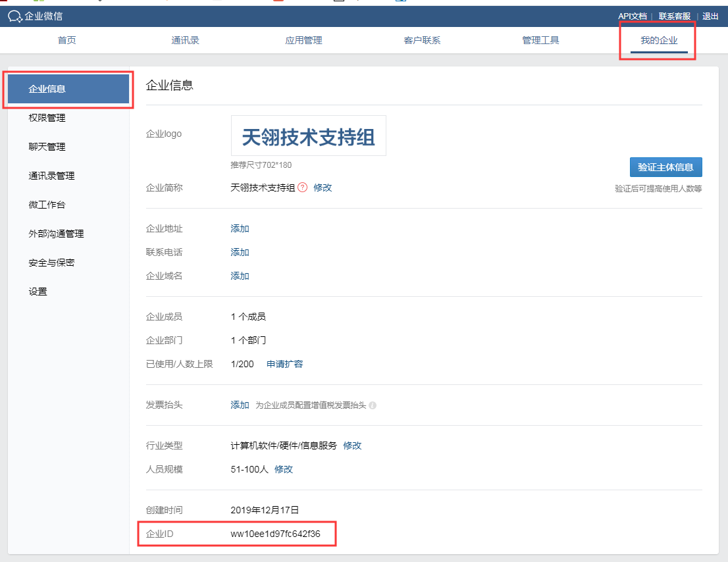
Task: Click the info icon beside 发票抬头 description
Action: pos(373,405)
